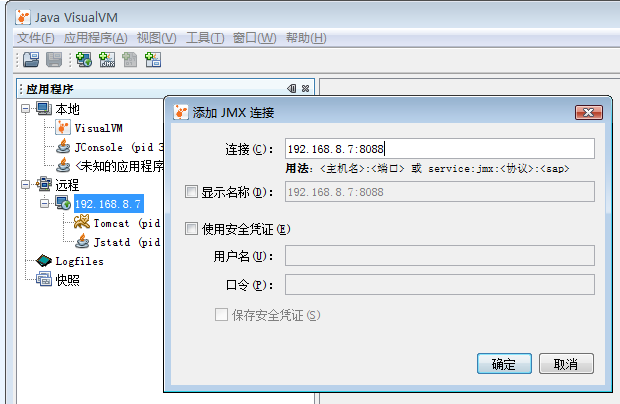620x404 pixels.
Task: Select the 本地 tree label
Action: click(x=68, y=109)
